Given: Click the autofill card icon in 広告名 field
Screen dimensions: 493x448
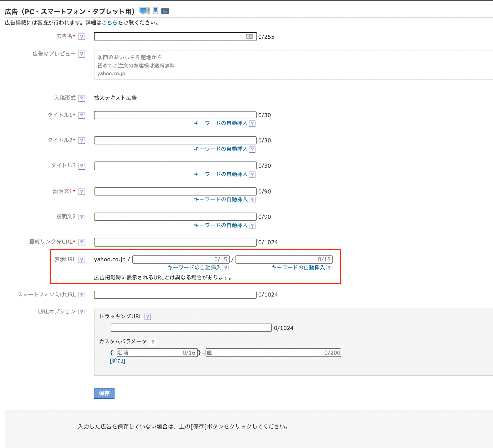Looking at the screenshot, I should point(250,36).
